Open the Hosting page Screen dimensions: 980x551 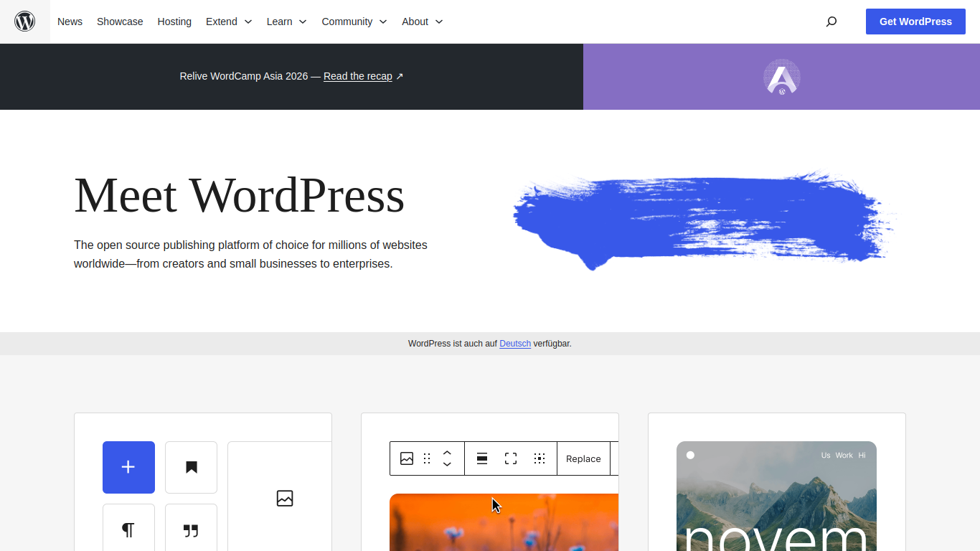(174, 22)
